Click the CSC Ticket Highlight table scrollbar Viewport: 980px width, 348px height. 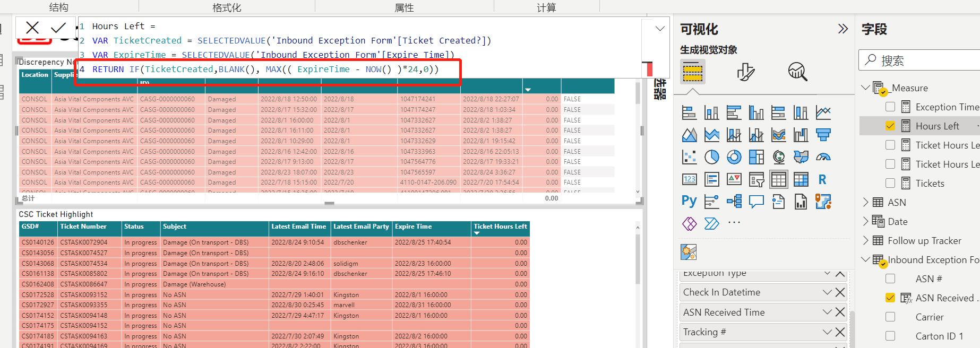pos(638,260)
